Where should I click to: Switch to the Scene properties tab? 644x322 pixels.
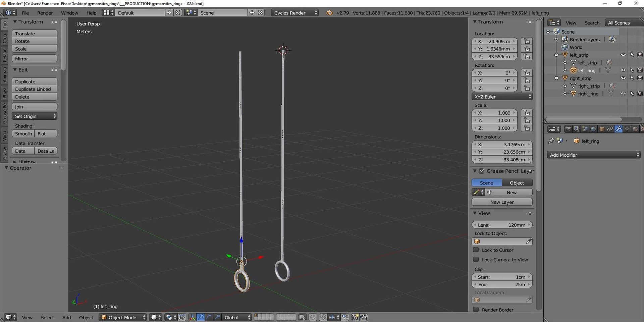[x=585, y=129]
